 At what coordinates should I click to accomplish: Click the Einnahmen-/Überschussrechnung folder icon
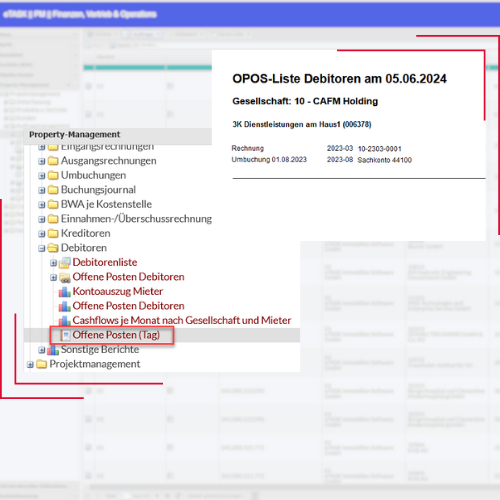[53, 219]
